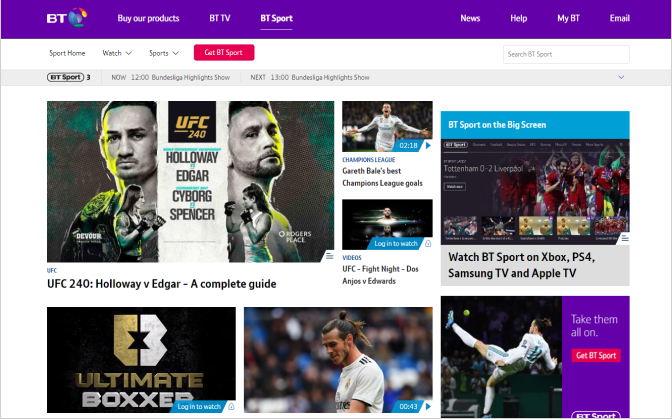Click Get BT Sport in the purple Take them all on advert
The height and width of the screenshot is (419, 672).
coord(596,355)
